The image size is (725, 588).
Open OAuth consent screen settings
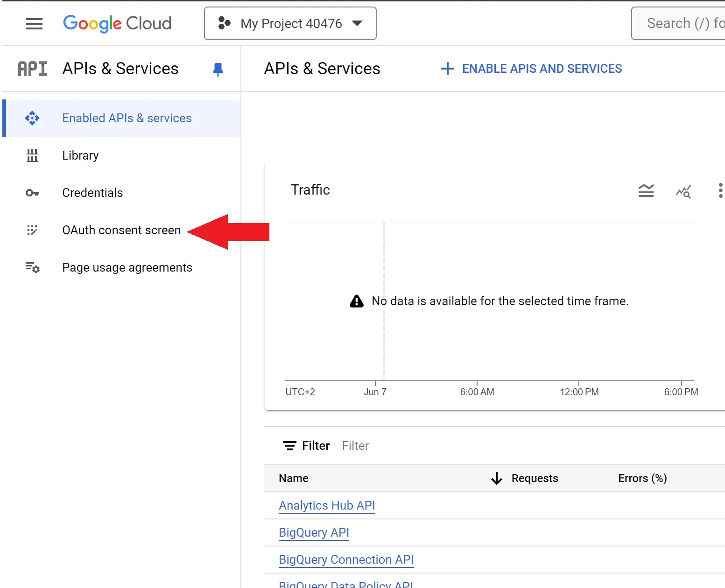pyautogui.click(x=121, y=230)
